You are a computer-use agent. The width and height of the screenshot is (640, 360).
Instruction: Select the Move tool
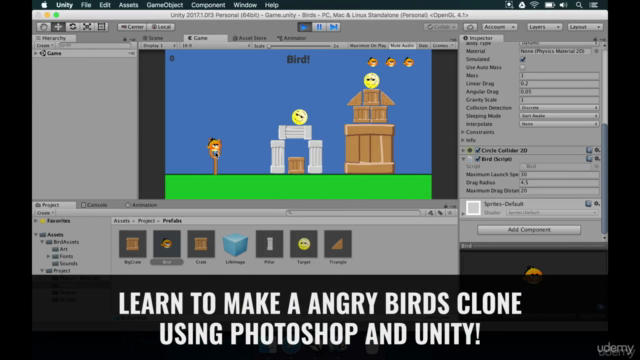click(58, 27)
